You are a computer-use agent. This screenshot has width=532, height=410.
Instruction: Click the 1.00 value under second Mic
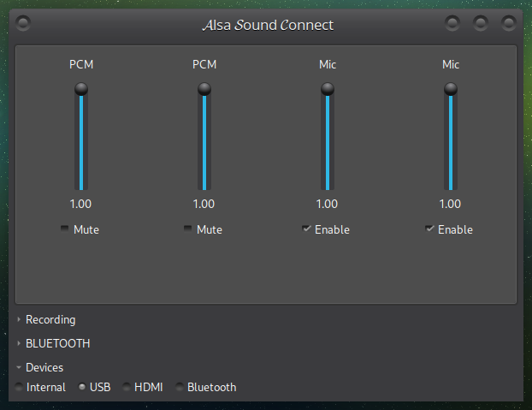pyautogui.click(x=450, y=204)
